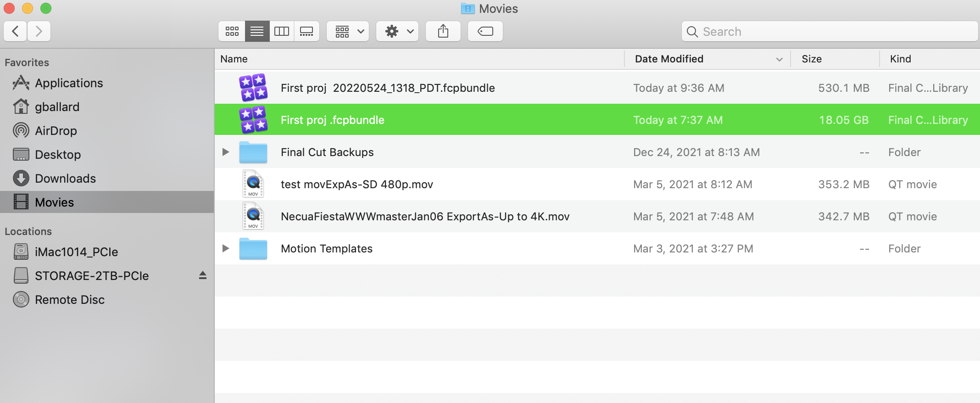
Task: Click the forward navigation arrow
Action: (x=39, y=31)
